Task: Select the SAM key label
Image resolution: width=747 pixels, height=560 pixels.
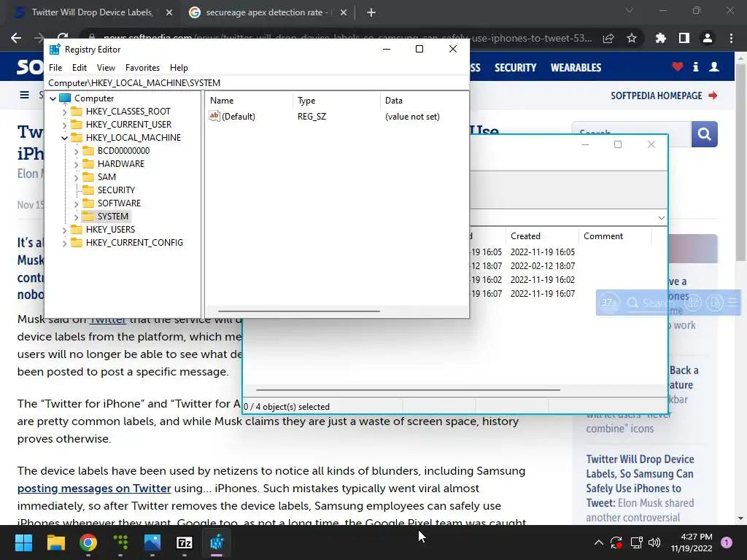Action: (x=107, y=177)
